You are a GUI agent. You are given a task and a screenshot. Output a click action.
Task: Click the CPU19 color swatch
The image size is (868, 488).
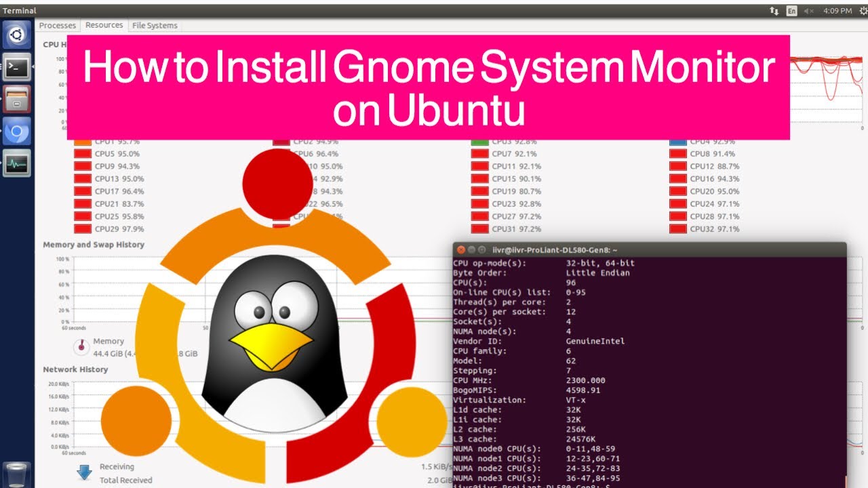480,191
